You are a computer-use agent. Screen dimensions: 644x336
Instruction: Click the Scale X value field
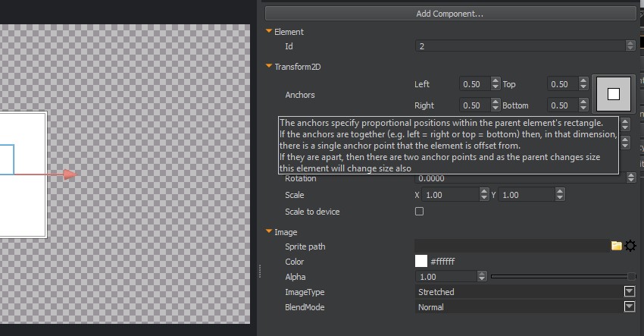(451, 194)
